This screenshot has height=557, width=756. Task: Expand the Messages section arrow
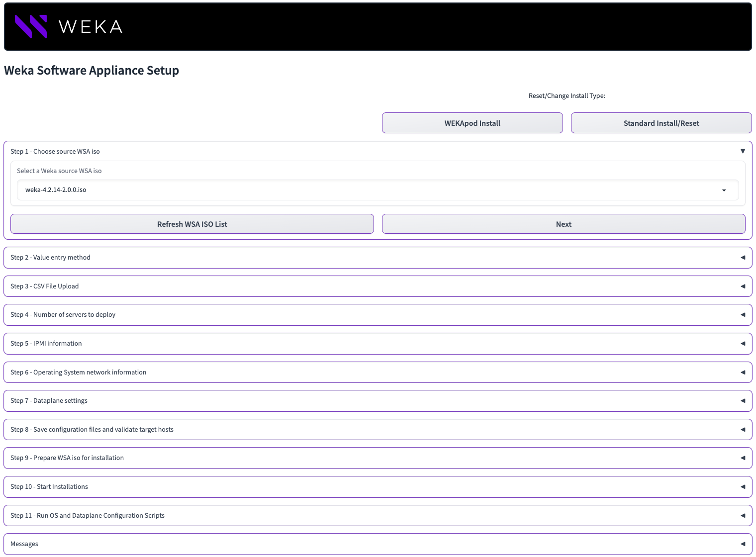point(743,544)
